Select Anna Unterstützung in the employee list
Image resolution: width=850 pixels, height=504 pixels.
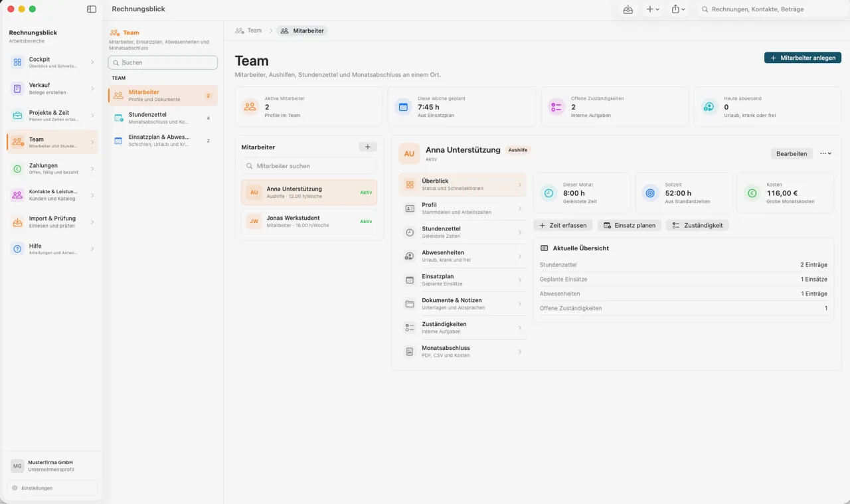pos(309,193)
